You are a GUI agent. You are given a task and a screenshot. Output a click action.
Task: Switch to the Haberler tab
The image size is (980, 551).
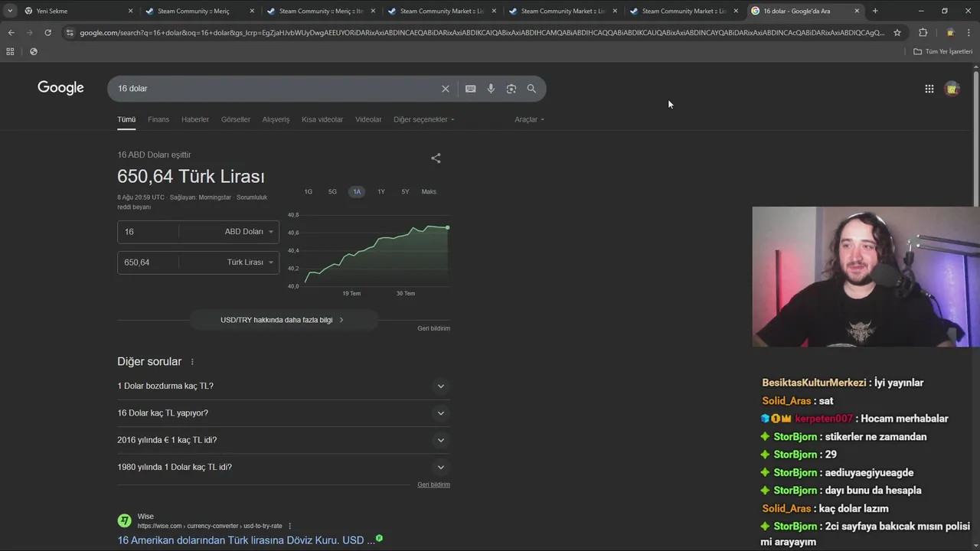tap(195, 119)
